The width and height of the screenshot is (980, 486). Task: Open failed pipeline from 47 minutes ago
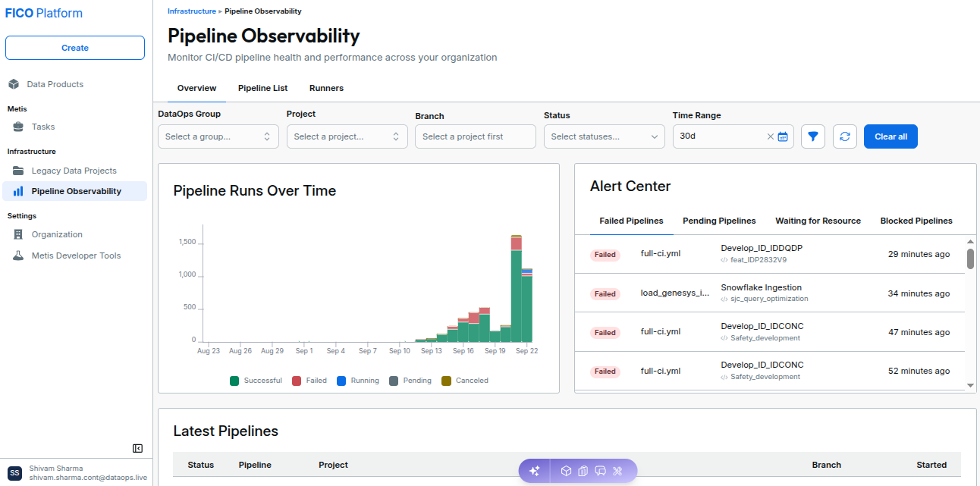pos(770,332)
